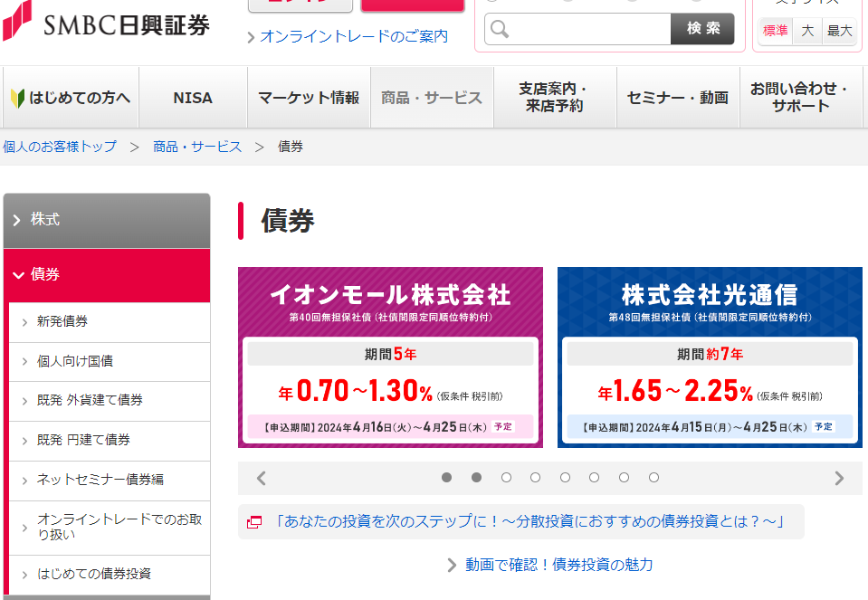Click the site search text field

tap(578, 29)
